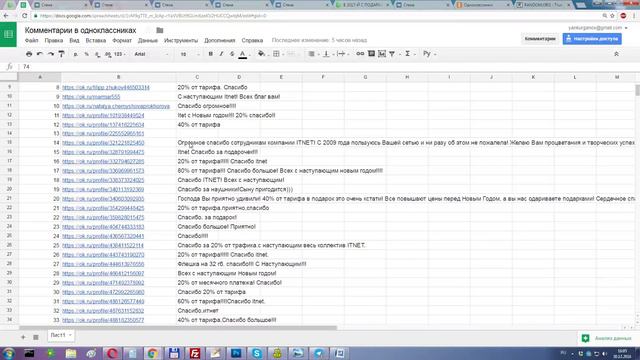The height and width of the screenshot is (360, 640).
Task: Click the Insert comment icon
Action: point(371,54)
